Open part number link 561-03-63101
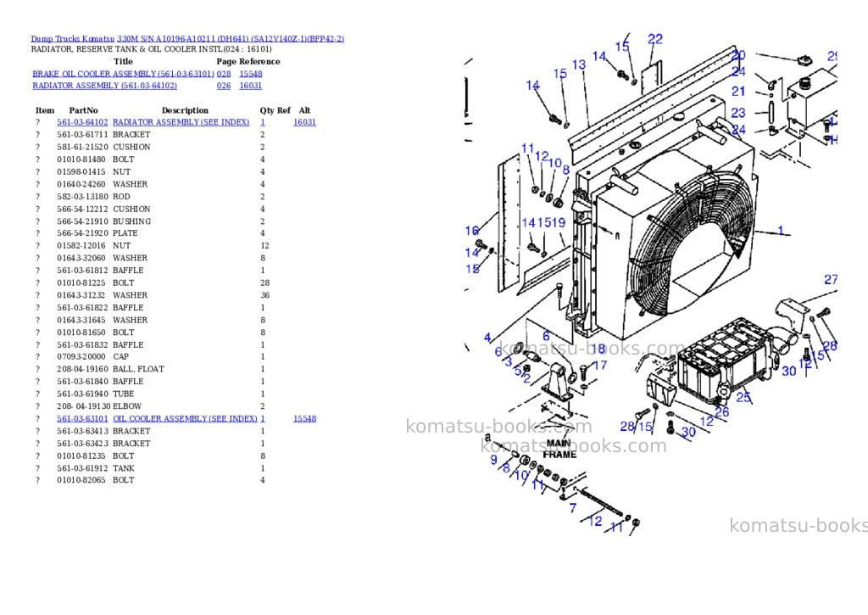 click(x=82, y=419)
